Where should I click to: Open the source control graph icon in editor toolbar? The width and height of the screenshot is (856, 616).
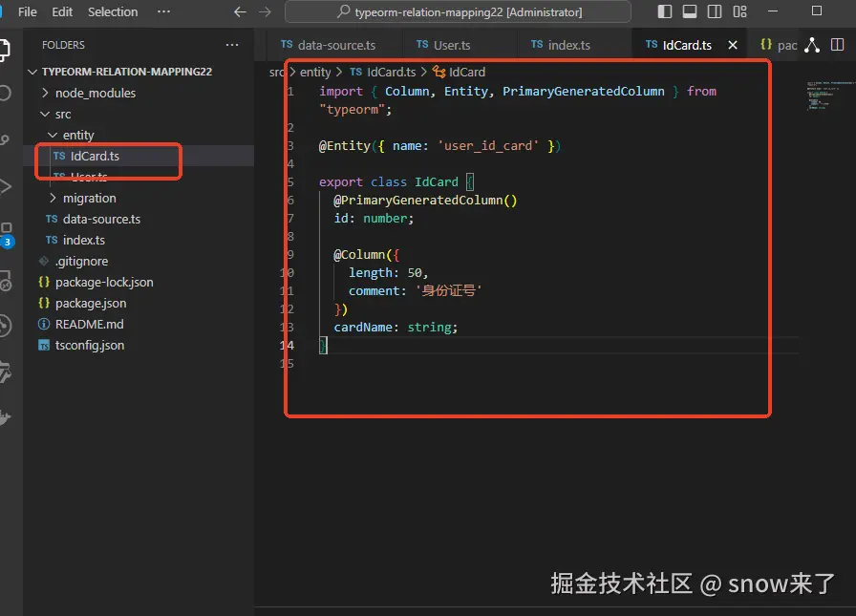point(812,45)
